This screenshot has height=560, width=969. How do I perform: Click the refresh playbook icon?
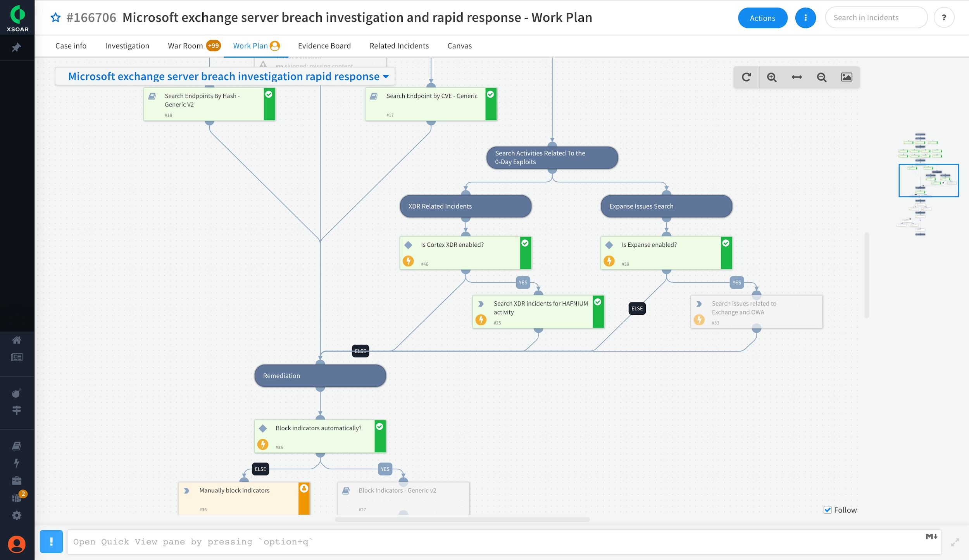(x=746, y=77)
